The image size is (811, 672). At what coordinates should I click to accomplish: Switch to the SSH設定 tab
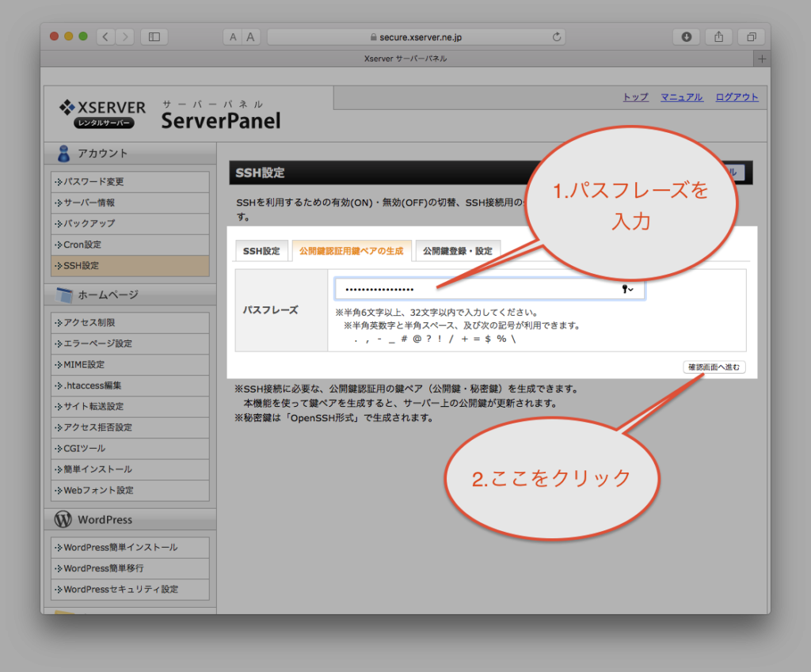click(x=261, y=251)
